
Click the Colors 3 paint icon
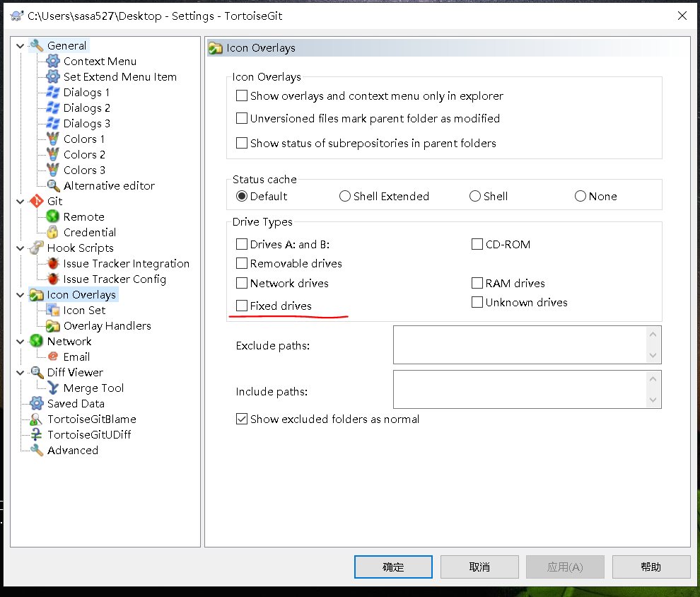[x=53, y=170]
